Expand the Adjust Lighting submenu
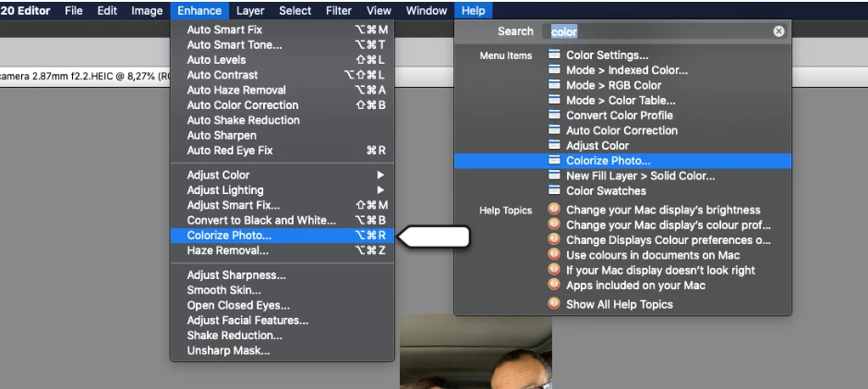Image resolution: width=868 pixels, height=389 pixels. (x=283, y=190)
